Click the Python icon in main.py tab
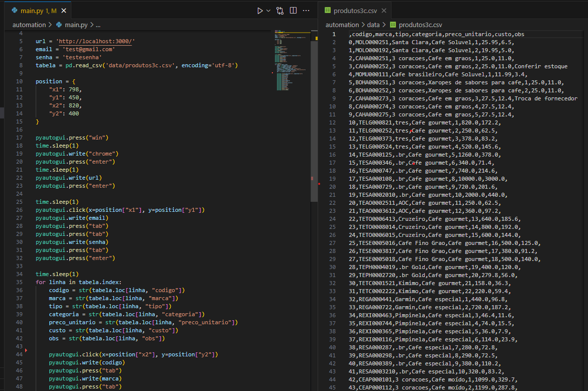The width and height of the screenshot is (588, 391). coord(15,11)
